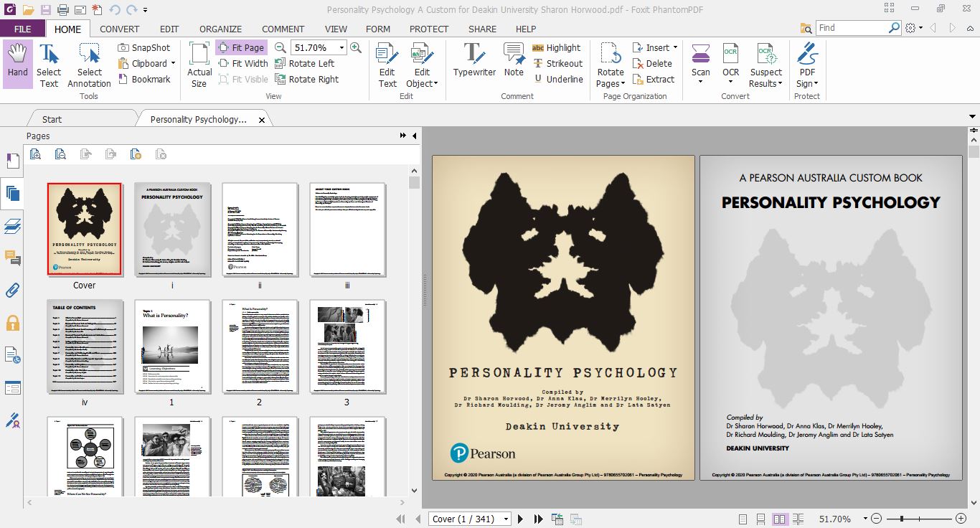Select the Hand tool
The width and height of the screenshot is (980, 528).
(18, 64)
